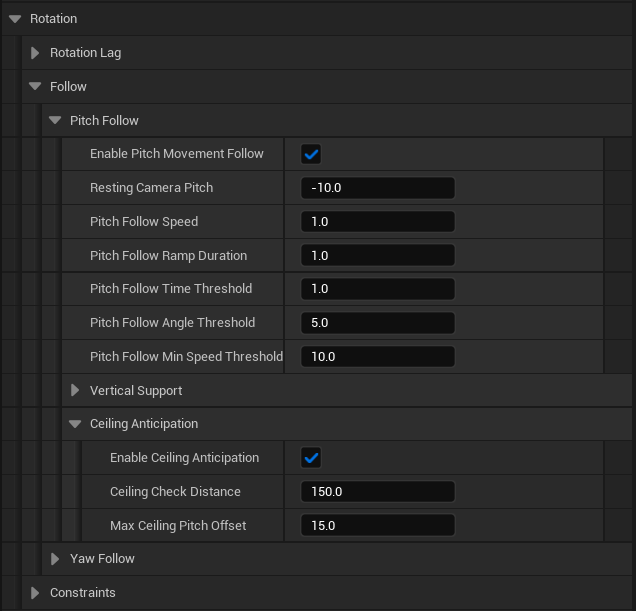
Task: Click Pitch Follow Min Speed Threshold field
Action: (377, 357)
